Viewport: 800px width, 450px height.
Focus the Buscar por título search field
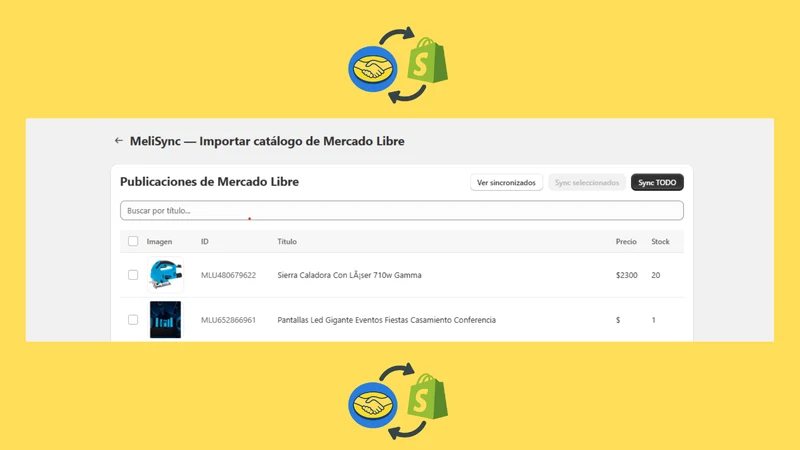tap(402, 211)
